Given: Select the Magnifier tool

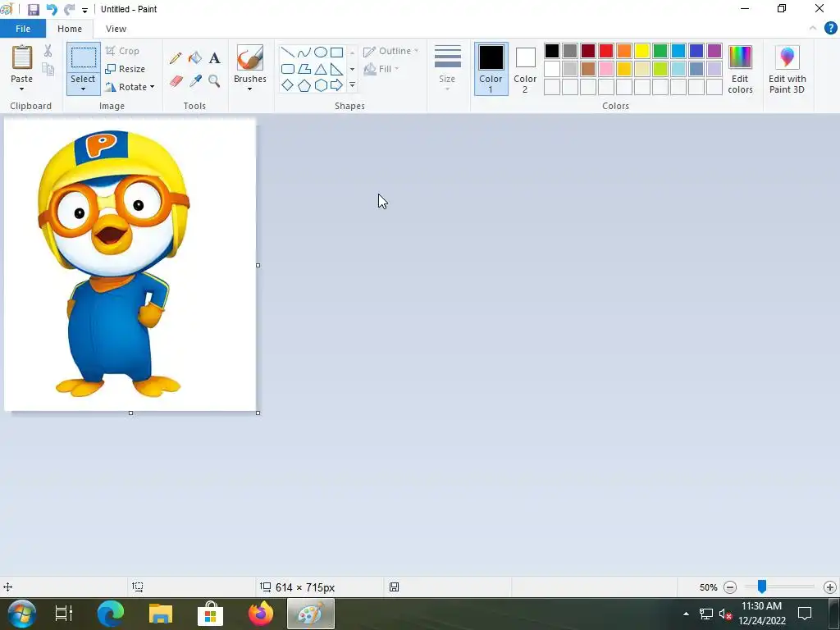Looking at the screenshot, I should 214,81.
